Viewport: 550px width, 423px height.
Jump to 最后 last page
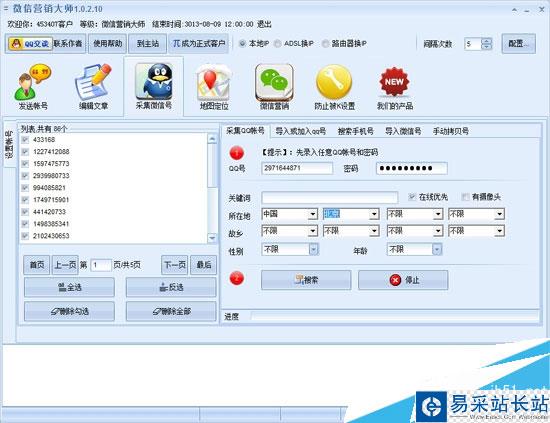click(x=203, y=265)
